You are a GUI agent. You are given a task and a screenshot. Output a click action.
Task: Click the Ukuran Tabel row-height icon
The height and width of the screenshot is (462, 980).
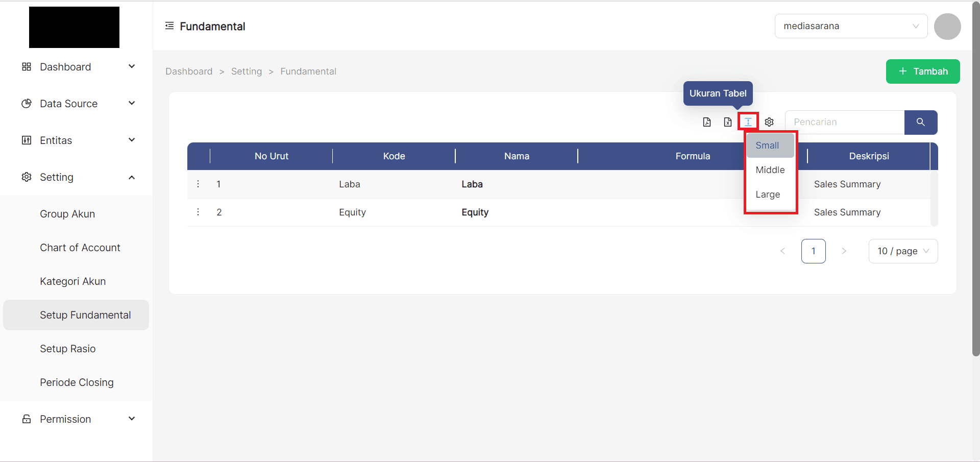[748, 121]
